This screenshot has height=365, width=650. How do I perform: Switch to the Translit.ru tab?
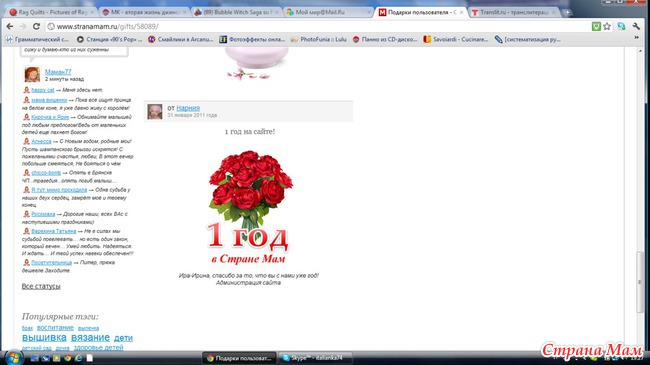[x=514, y=12]
